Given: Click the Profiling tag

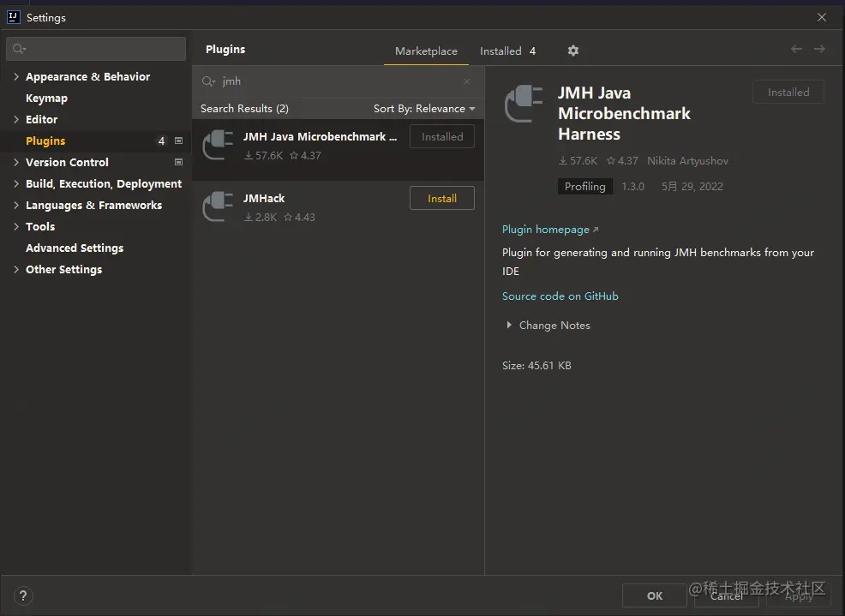Looking at the screenshot, I should tap(585, 187).
